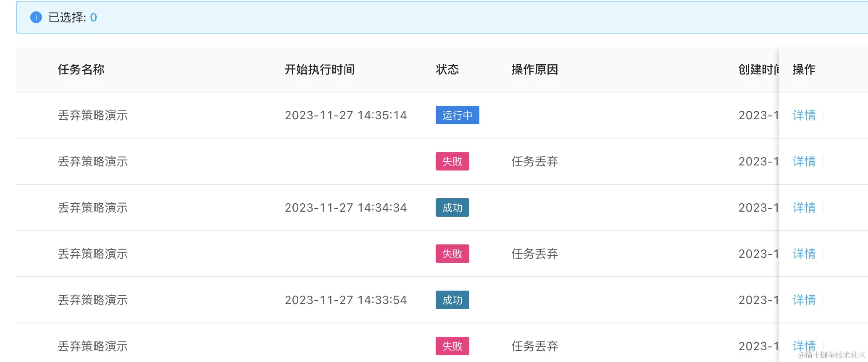
Task: View 详情 of the 14:33:54 task
Action: 804,300
